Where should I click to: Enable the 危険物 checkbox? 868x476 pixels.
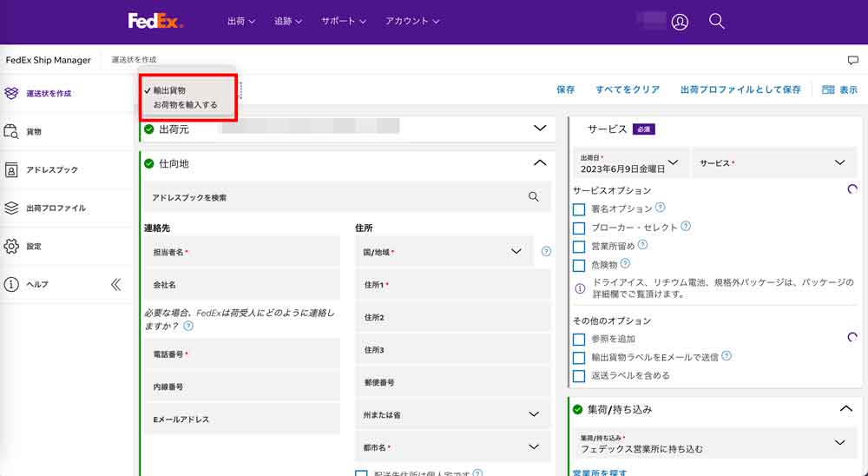click(578, 266)
